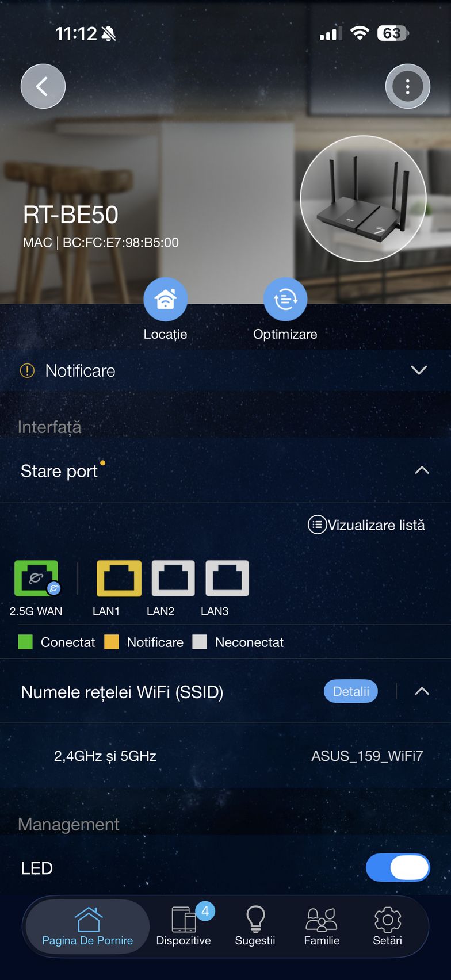Screen dimensions: 451x980
Task: Collapse the Stare port section
Action: click(x=422, y=470)
